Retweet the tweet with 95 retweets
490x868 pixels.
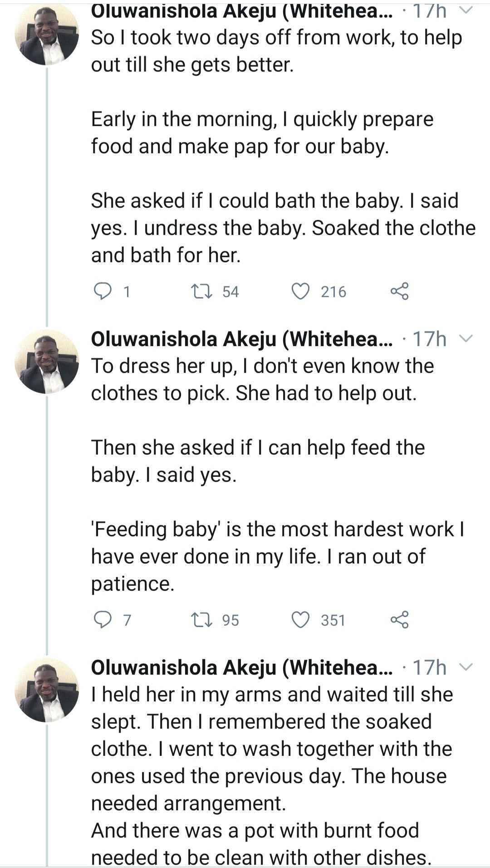pos(202,620)
